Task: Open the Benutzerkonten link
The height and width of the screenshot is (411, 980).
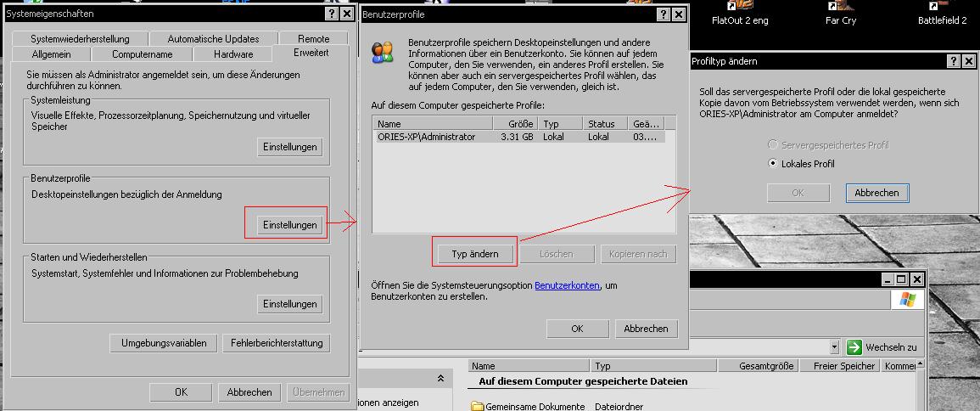Action: tap(567, 285)
